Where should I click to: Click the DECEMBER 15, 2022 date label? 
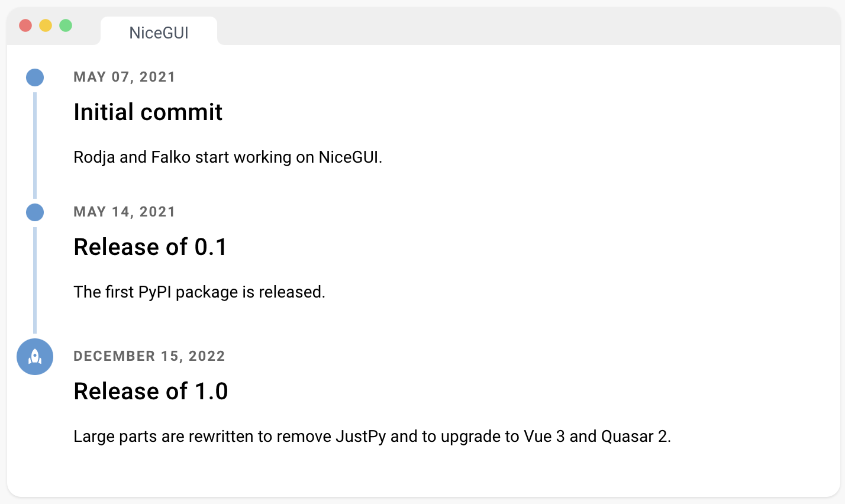149,356
